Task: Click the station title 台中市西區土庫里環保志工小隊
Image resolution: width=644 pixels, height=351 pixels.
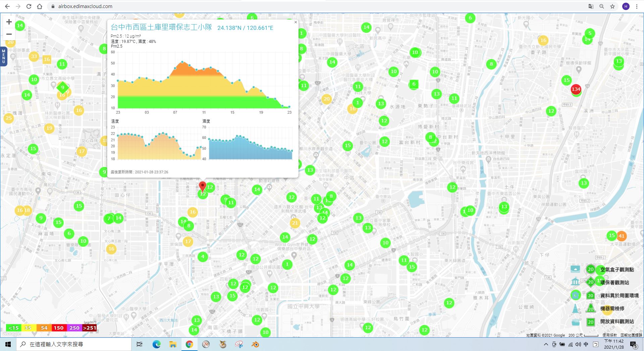Action: [x=161, y=27]
